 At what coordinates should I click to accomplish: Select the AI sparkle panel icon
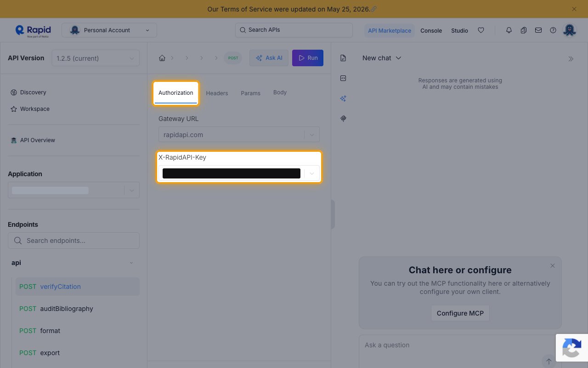(x=343, y=98)
